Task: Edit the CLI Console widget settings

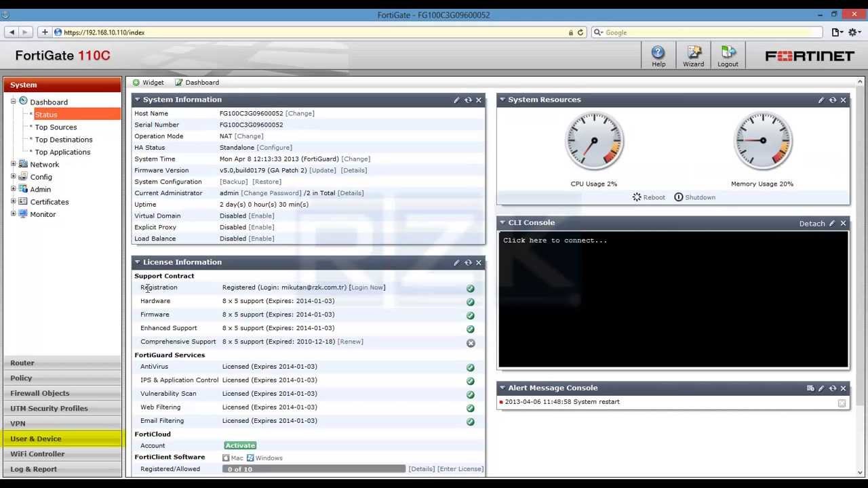Action: (x=832, y=223)
